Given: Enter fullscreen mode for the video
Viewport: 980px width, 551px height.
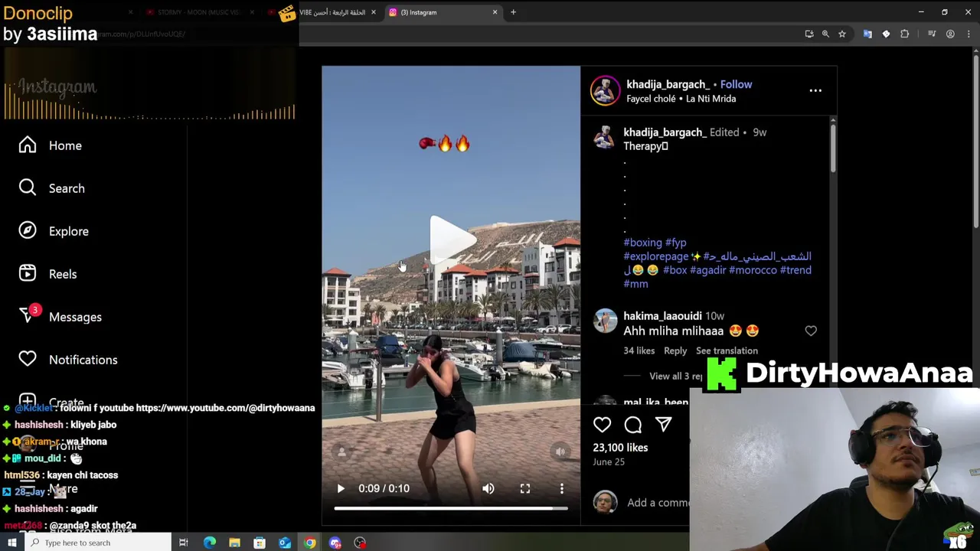Looking at the screenshot, I should 524,488.
